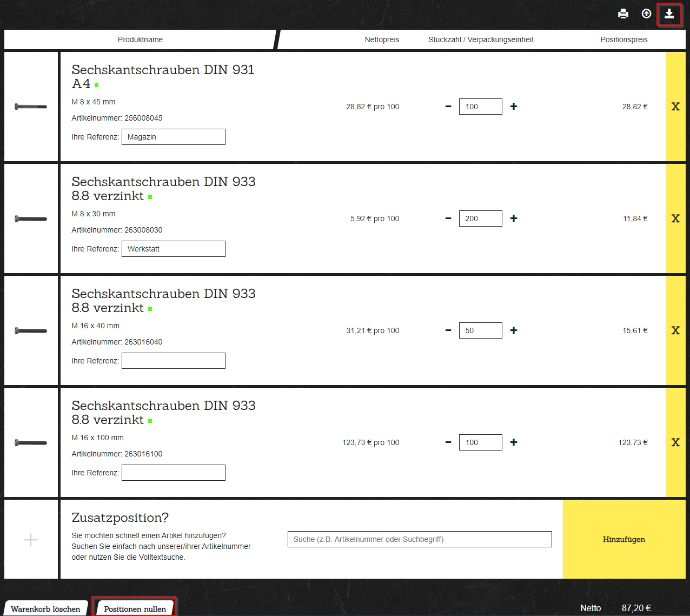Increase quantity of DIN 931 A4 screws
Screen dimensions: 690x616
[x=514, y=107]
